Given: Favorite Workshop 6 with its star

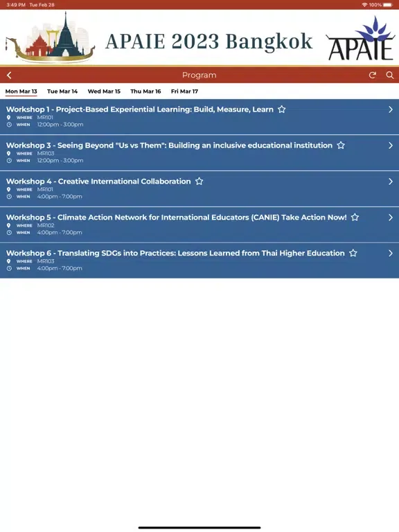Looking at the screenshot, I should (353, 253).
